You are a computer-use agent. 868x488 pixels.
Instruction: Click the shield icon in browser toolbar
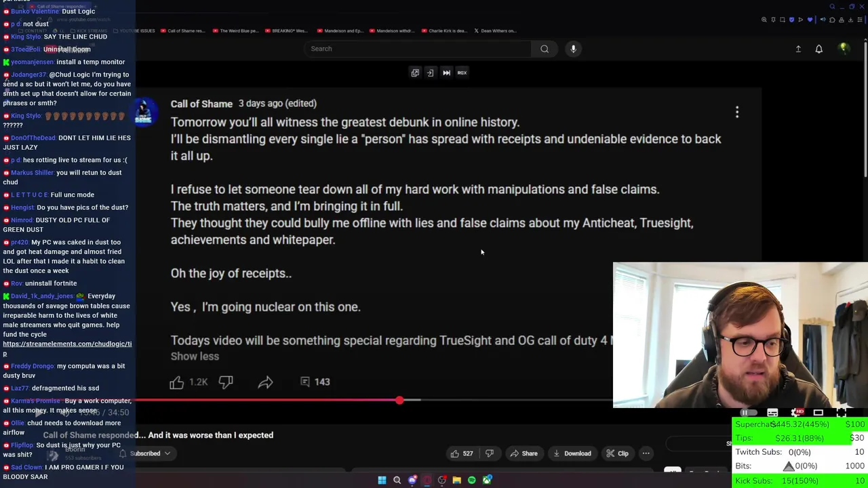pyautogui.click(x=791, y=20)
